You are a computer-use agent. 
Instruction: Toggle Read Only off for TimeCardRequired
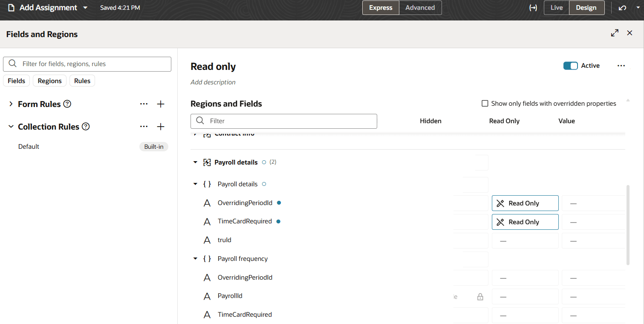[525, 222]
